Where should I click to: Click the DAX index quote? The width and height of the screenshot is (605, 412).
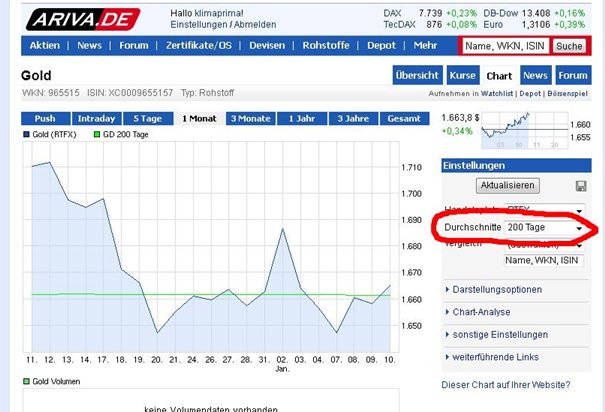(x=430, y=13)
